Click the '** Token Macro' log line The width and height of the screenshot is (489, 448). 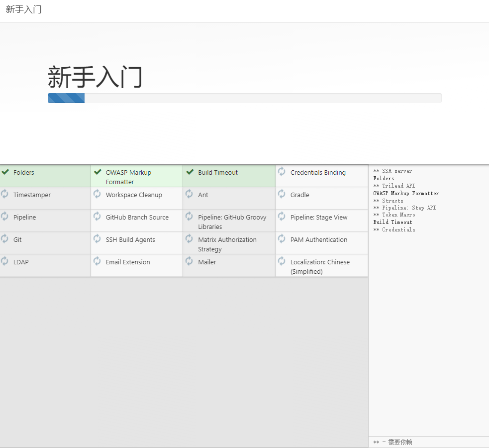tap(394, 215)
